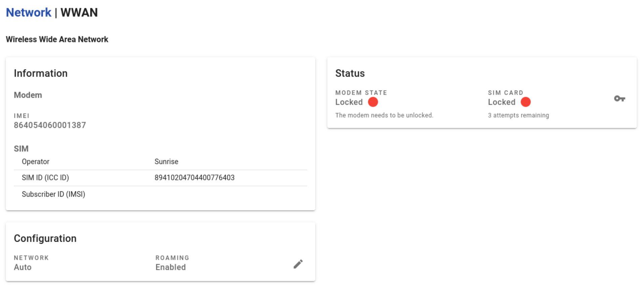644x289 pixels.
Task: Click the Status card heading
Action: pyautogui.click(x=350, y=73)
